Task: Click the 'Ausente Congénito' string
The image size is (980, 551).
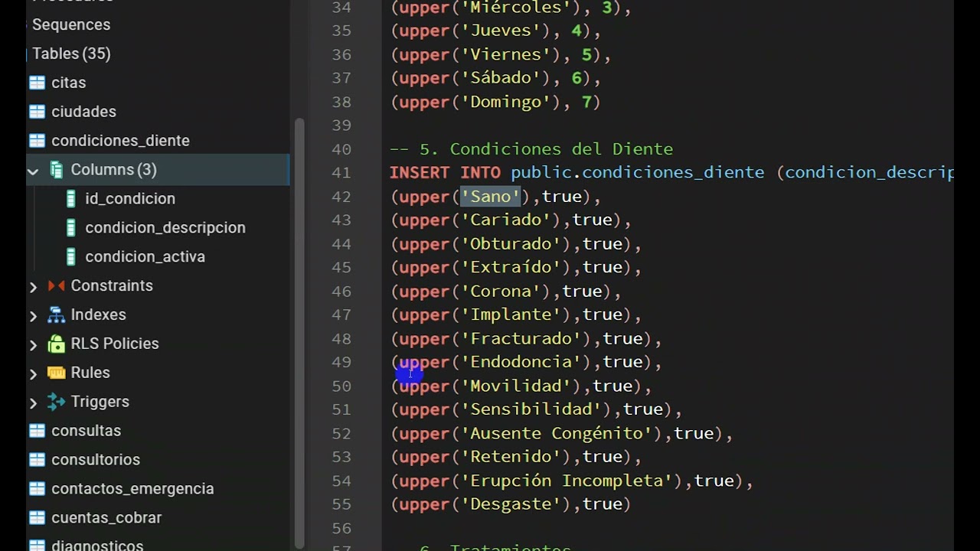Action: tap(556, 433)
